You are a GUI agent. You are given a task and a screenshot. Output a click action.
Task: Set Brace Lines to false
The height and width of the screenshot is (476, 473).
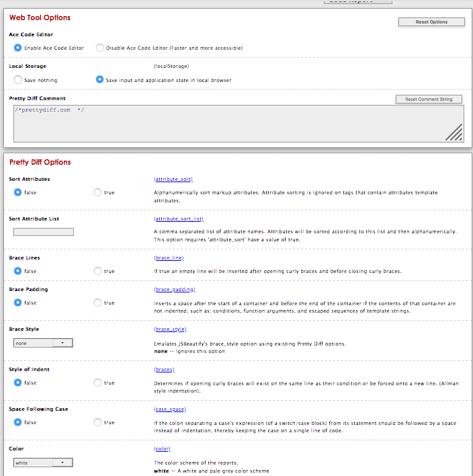coord(17,271)
